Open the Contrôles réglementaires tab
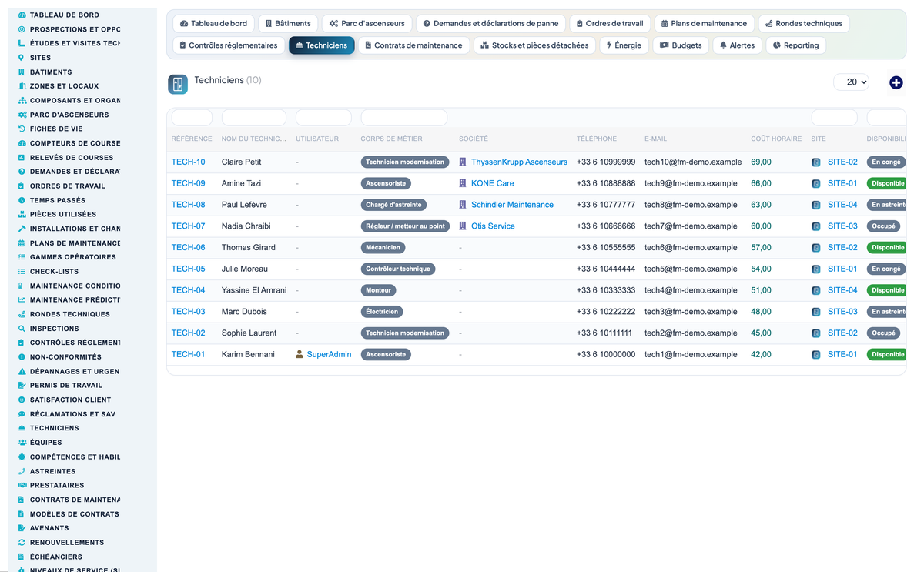 pos(228,45)
